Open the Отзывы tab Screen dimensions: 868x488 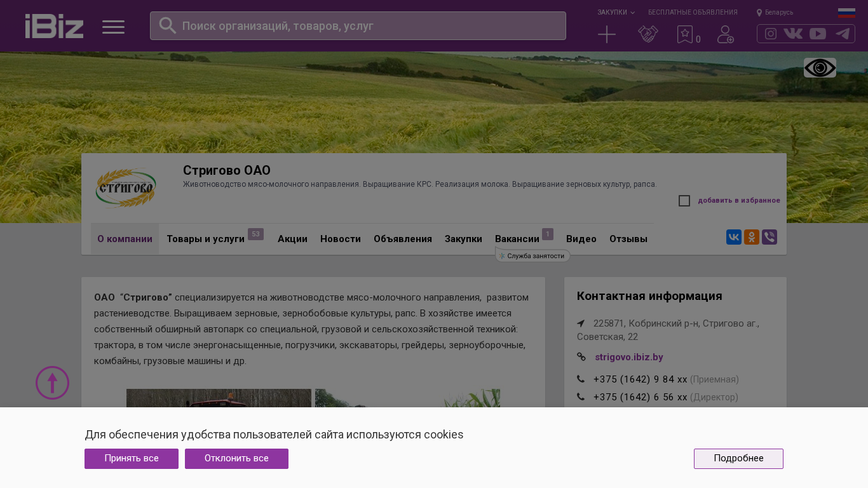click(628, 239)
